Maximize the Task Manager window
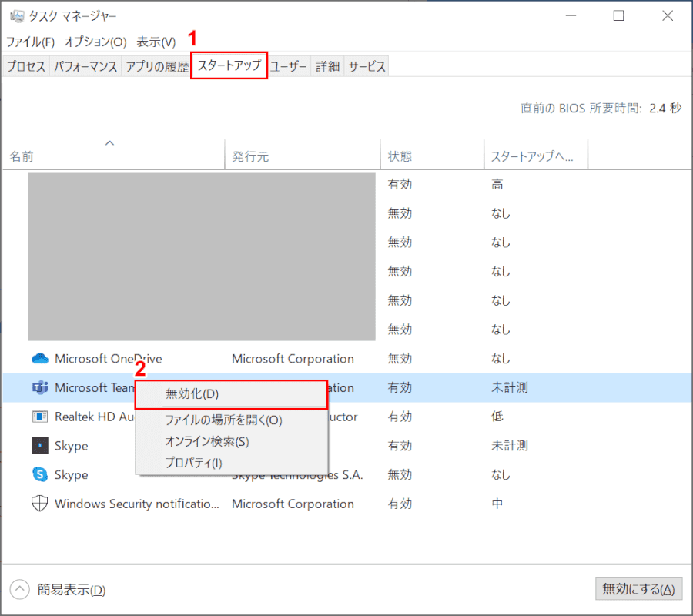 tap(619, 16)
